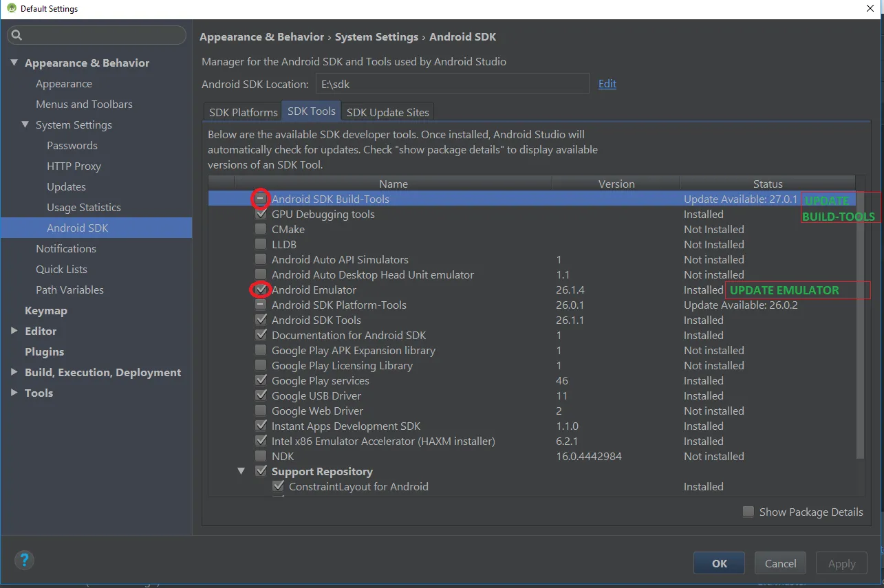Uncheck Google Play services
This screenshot has height=588, width=884.
[261, 381]
